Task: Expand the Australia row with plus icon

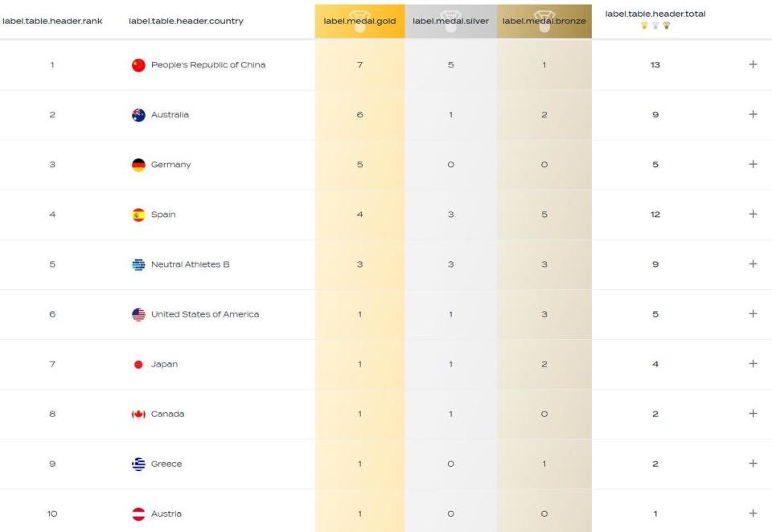Action: pos(753,114)
